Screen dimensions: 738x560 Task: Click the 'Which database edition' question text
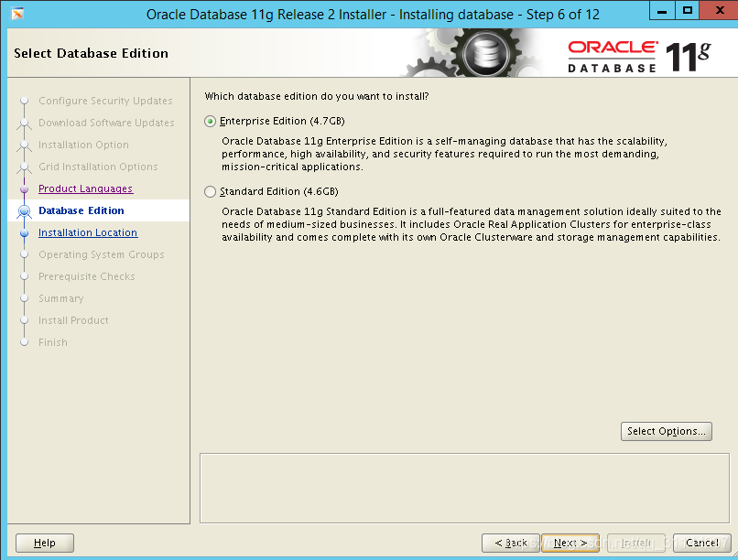(317, 96)
